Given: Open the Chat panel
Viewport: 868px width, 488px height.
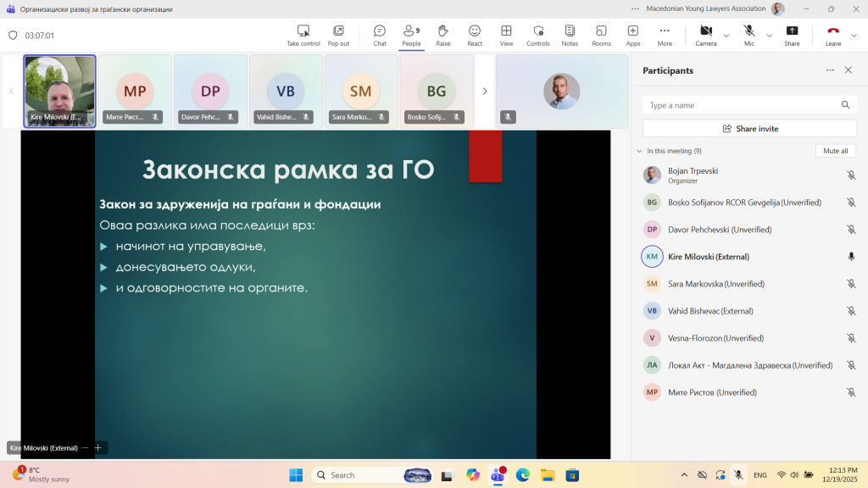Looking at the screenshot, I should pyautogui.click(x=380, y=32).
